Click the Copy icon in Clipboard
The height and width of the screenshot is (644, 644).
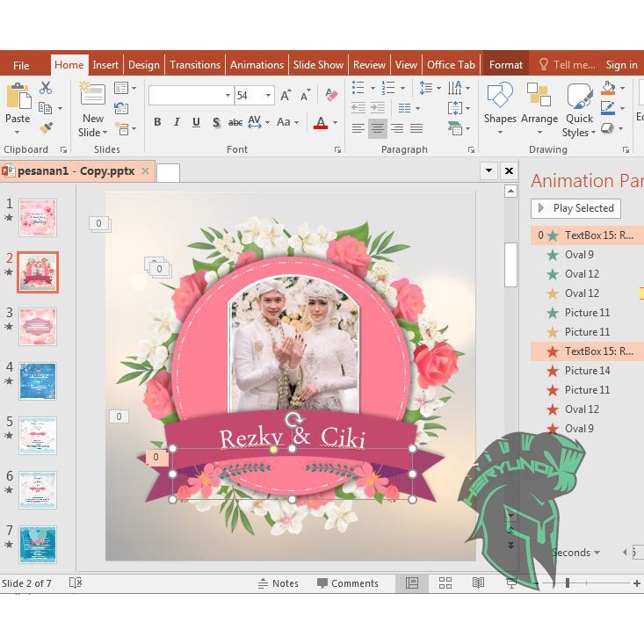pos(45,108)
